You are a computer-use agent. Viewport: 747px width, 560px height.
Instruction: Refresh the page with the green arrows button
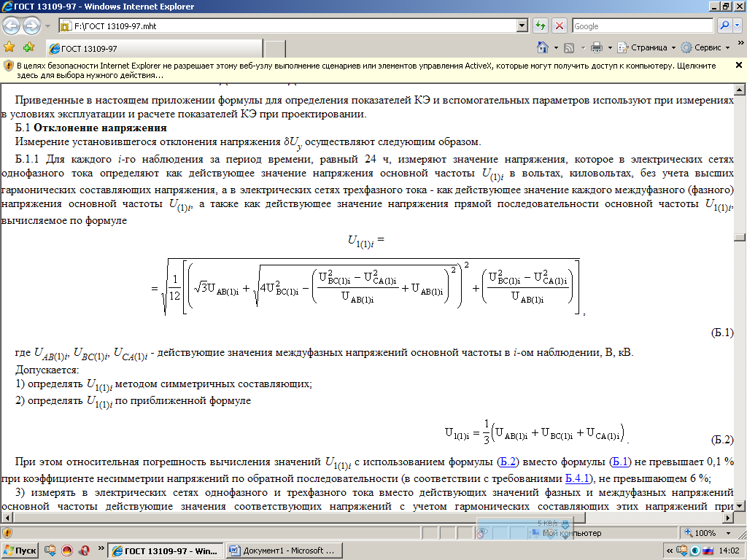pos(541,26)
